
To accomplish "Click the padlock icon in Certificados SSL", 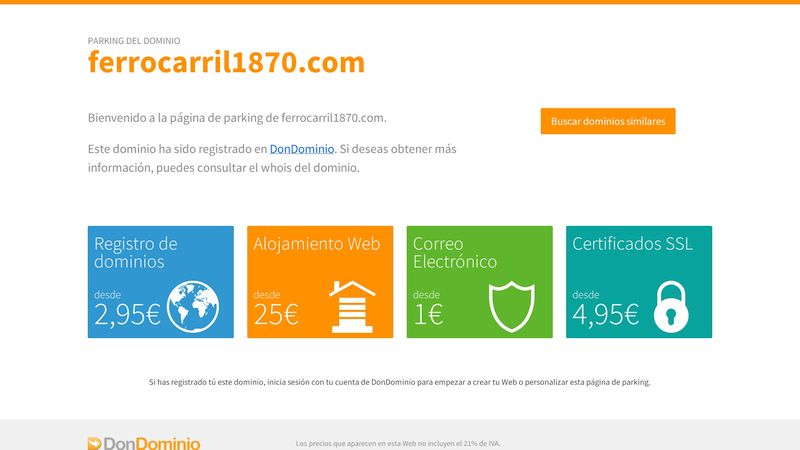I will pos(671,307).
